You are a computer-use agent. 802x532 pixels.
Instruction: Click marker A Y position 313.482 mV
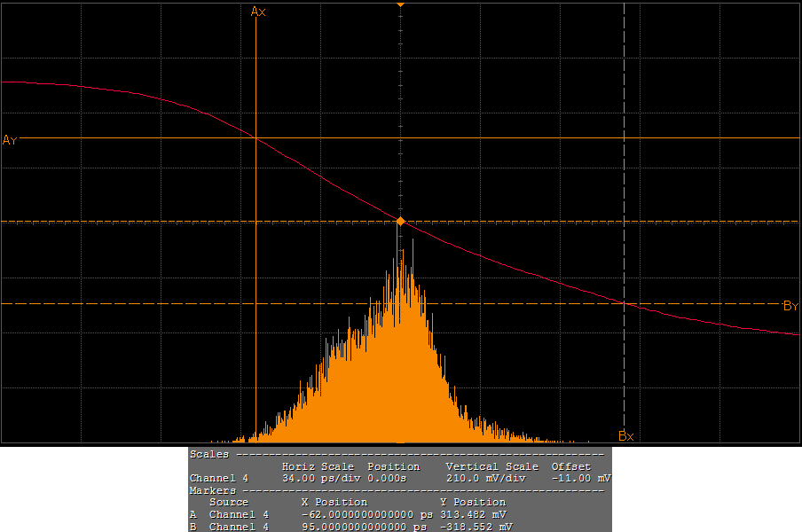473,514
